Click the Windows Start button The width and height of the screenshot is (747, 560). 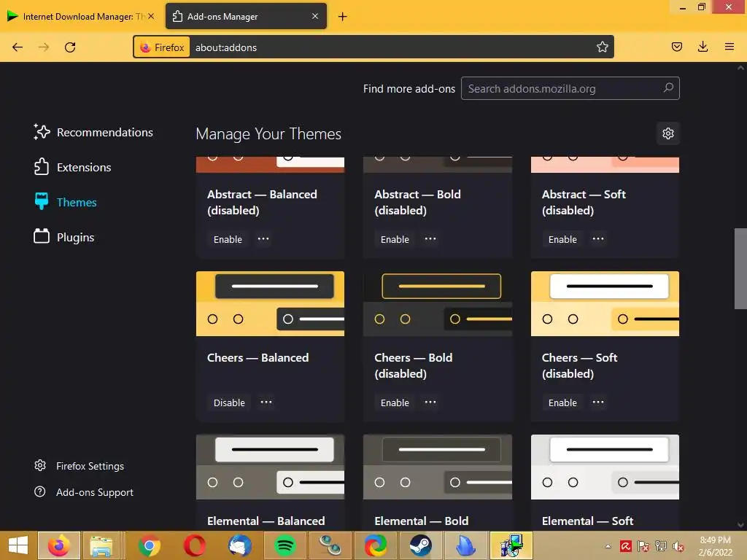pos(18,545)
